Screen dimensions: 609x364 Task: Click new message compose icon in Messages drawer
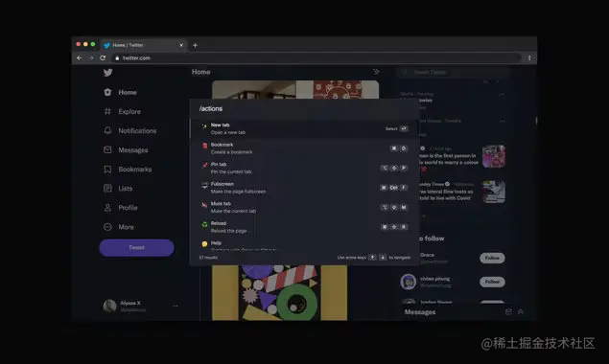click(508, 311)
